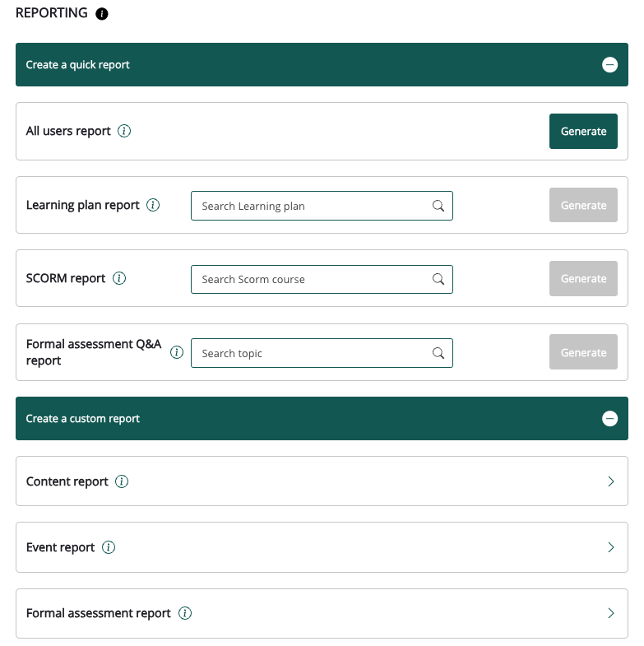The height and width of the screenshot is (646, 644).
Task: Expand Formal assessment report chevron
Action: 610,613
